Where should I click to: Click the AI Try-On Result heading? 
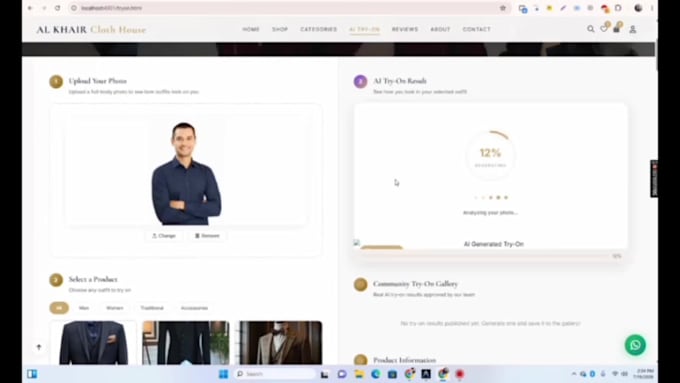pos(400,81)
